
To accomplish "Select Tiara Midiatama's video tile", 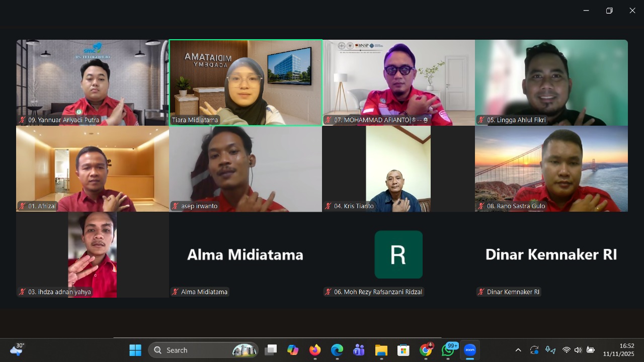I will pyautogui.click(x=246, y=82).
